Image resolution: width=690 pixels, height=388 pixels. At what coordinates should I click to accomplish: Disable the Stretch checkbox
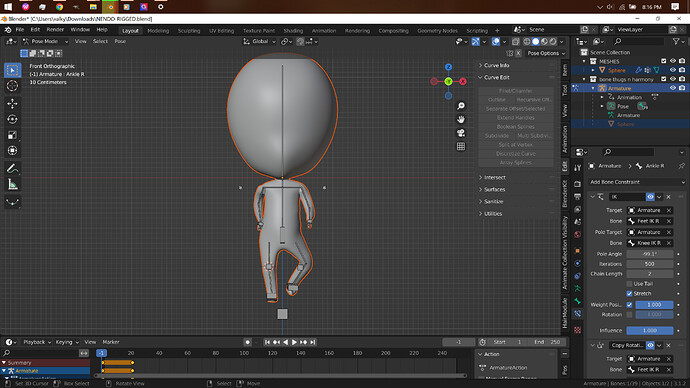click(x=629, y=294)
